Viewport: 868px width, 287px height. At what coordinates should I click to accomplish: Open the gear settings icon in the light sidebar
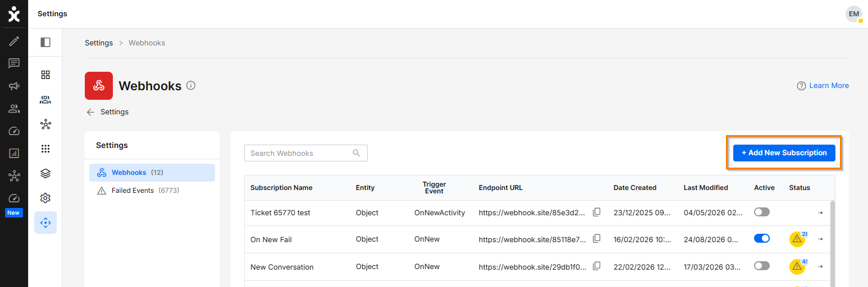pyautogui.click(x=45, y=198)
